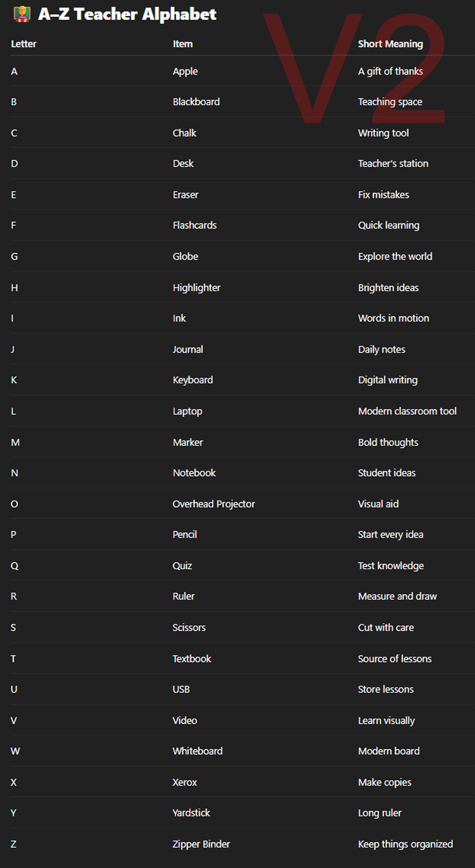Select the Blackboard item text
Screen dimensions: 475x868
point(196,102)
